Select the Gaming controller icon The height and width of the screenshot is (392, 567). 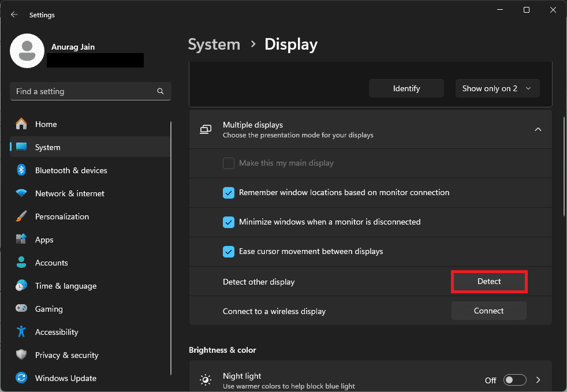pyautogui.click(x=21, y=309)
